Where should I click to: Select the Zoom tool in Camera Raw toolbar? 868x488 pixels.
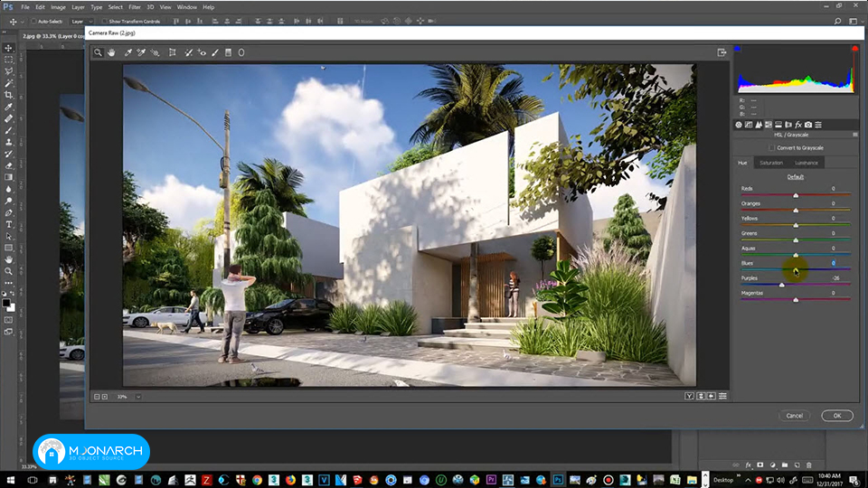[98, 52]
